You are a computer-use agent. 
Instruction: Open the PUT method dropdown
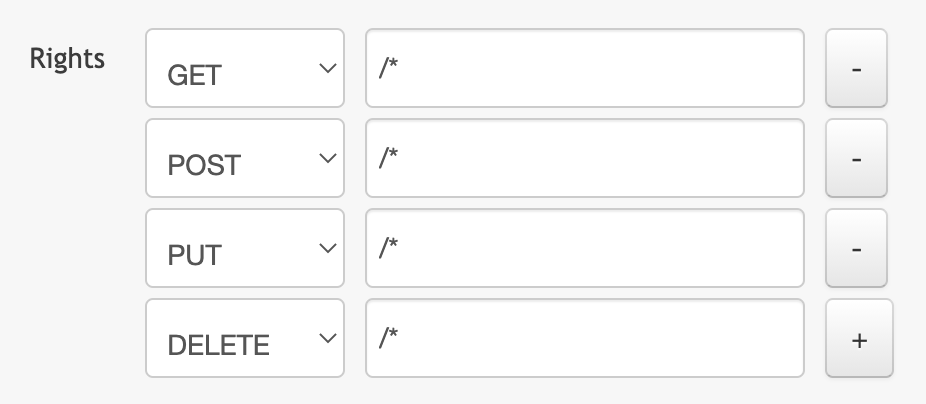[244, 248]
